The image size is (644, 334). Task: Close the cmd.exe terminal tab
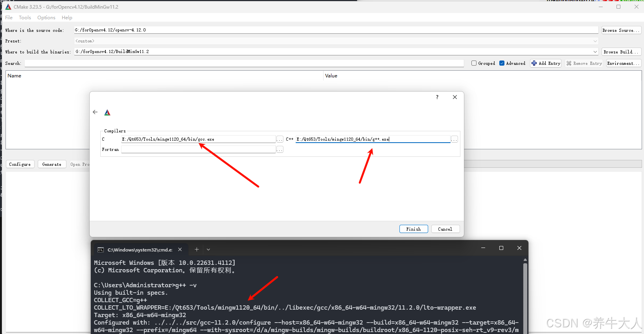(x=180, y=250)
